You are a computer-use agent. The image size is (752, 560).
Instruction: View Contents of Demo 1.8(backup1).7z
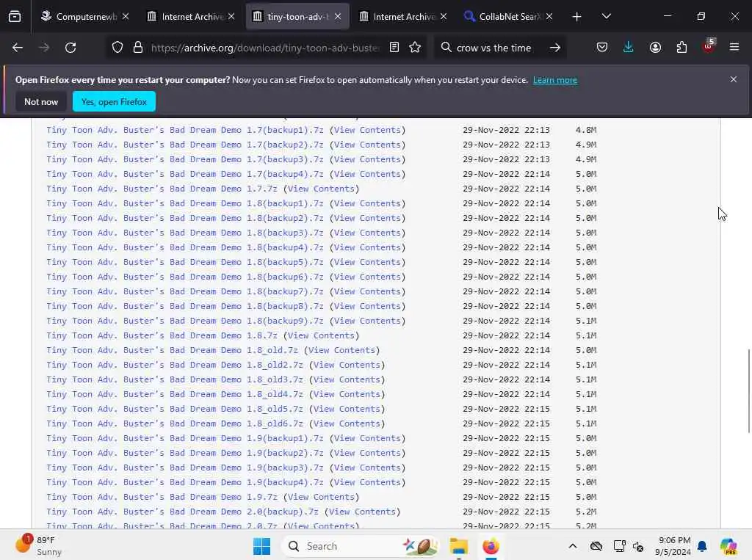[x=367, y=203]
